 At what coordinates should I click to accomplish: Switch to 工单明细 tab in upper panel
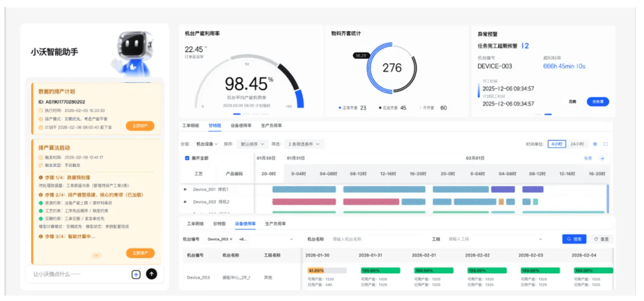[x=191, y=126]
